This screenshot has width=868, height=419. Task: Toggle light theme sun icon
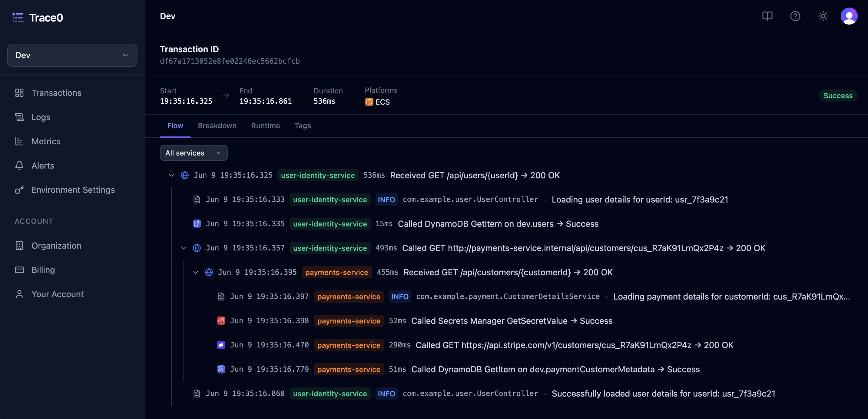pyautogui.click(x=823, y=16)
